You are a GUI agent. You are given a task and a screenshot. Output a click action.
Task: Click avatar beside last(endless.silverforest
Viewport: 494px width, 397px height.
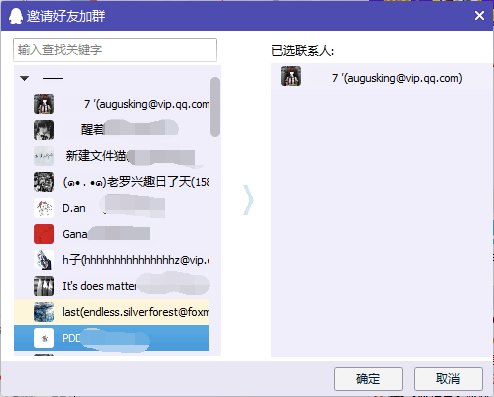[44, 312]
